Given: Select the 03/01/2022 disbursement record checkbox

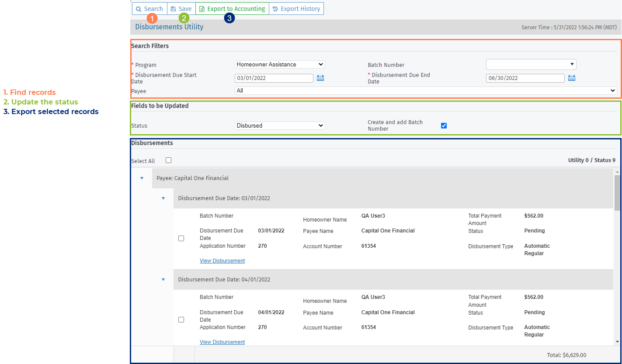Looking at the screenshot, I should coord(181,239).
